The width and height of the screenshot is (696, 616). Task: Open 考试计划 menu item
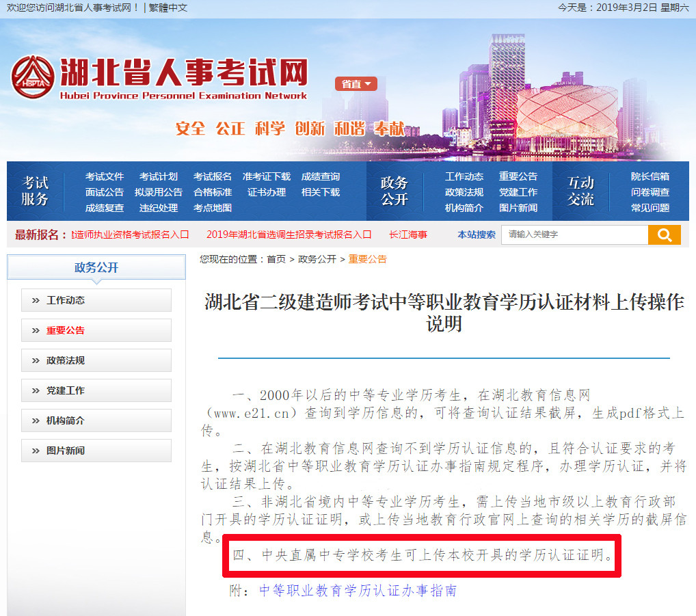tap(159, 176)
